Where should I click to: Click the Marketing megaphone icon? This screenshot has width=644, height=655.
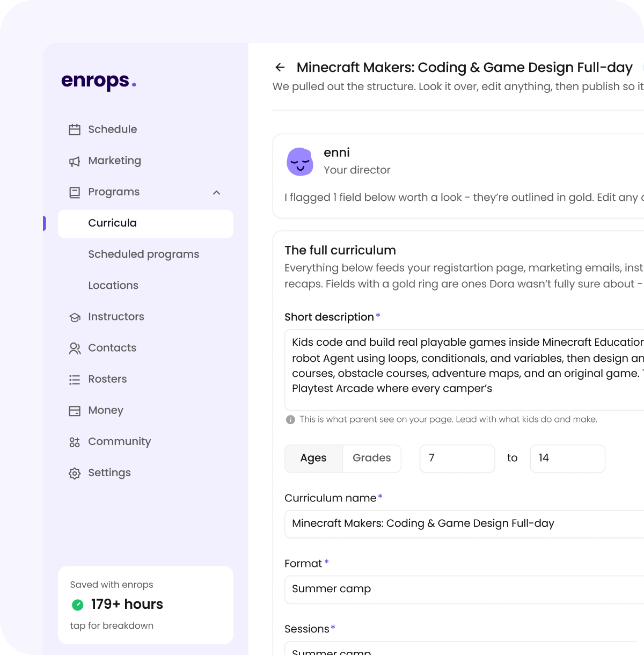click(75, 161)
